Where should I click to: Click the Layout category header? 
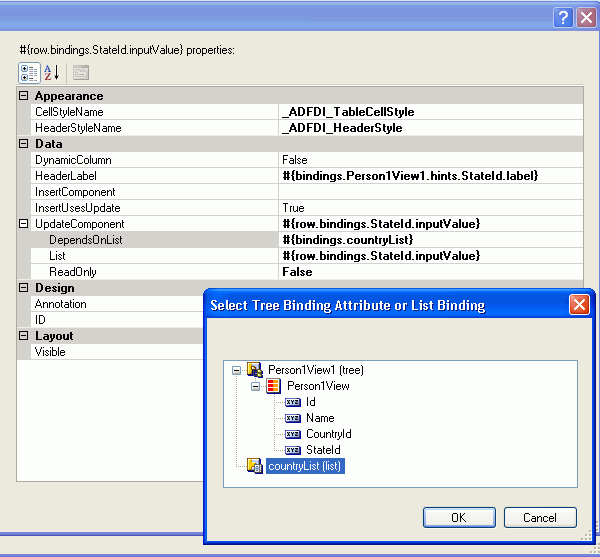110,336
